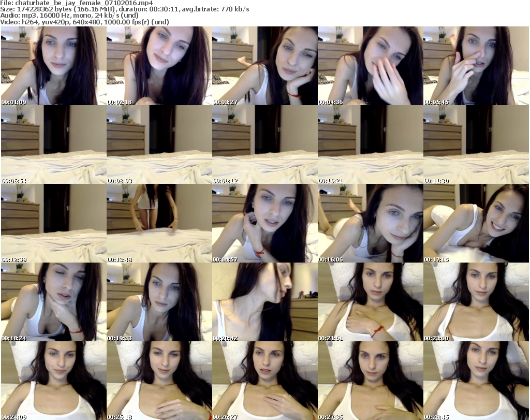This screenshot has height=420, width=530.
Task: Click the frame at 00:13:48
Action: (159, 224)
